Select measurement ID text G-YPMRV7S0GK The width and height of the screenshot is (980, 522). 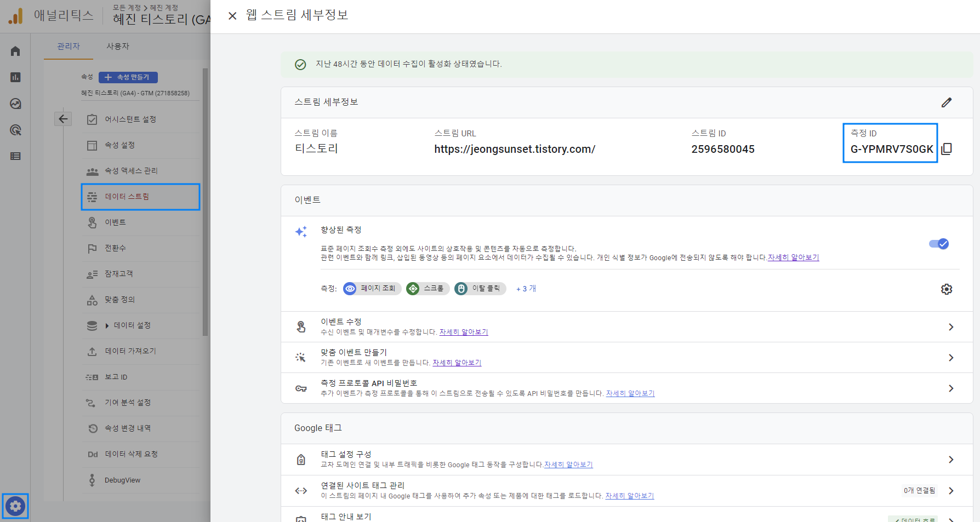(x=892, y=149)
